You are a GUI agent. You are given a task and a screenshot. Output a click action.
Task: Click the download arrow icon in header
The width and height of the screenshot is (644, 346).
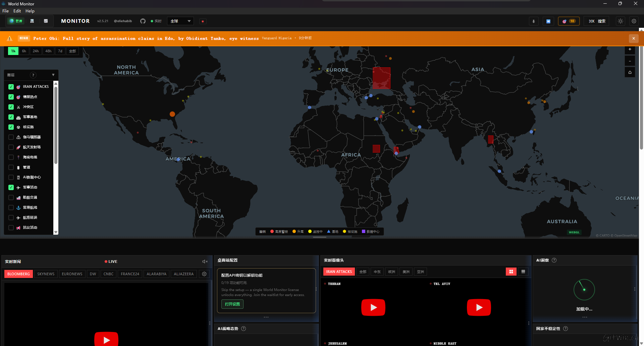click(x=534, y=21)
